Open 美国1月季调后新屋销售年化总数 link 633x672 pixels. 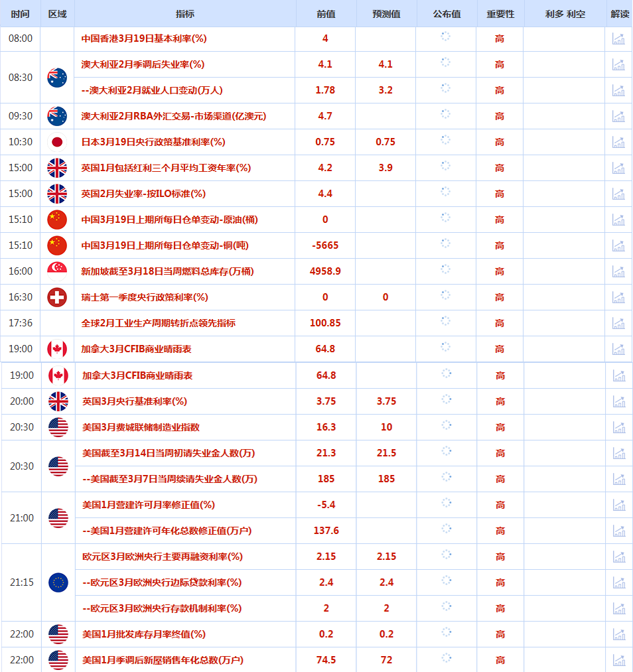click(x=163, y=660)
